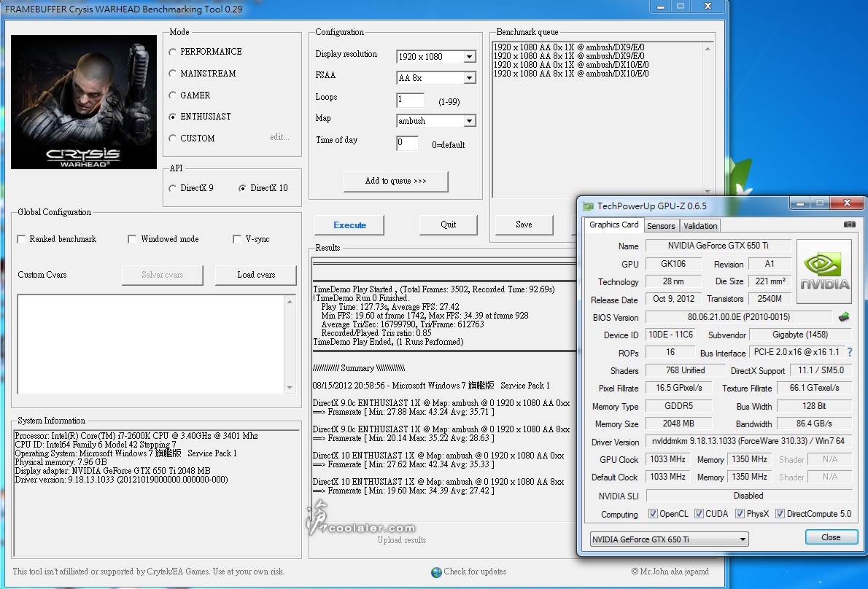868x589 pixels.
Task: Switch API to DirectX 10
Action: 242,189
